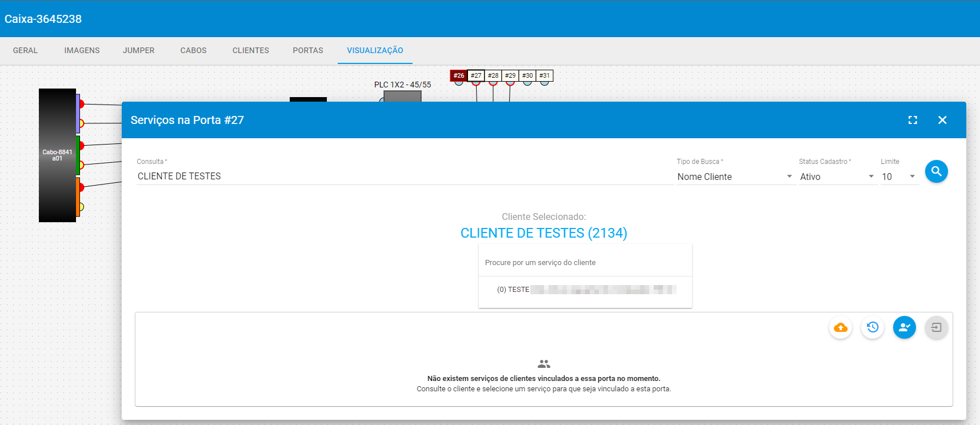Screen dimensions: 980x425
Task: Click the orange fiber tube on cable
Action: pos(78,197)
